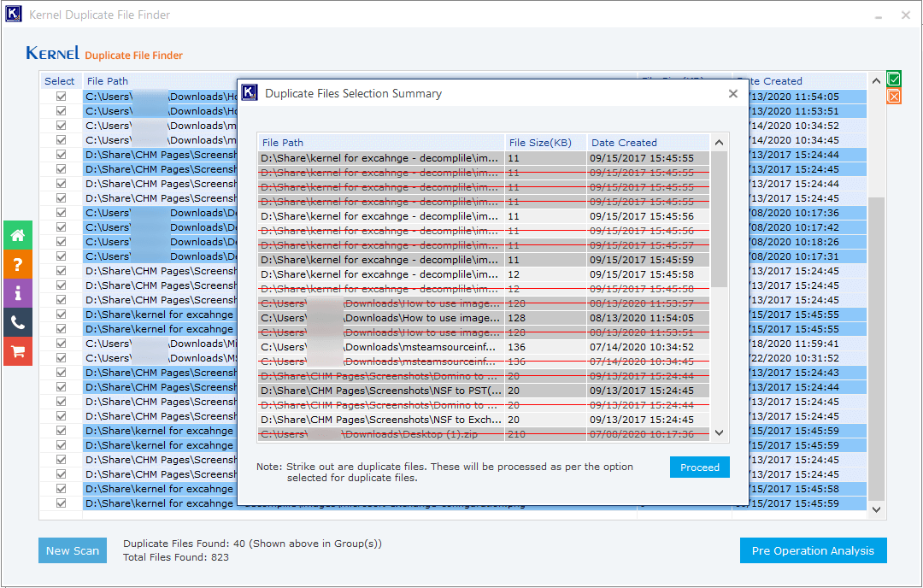This screenshot has width=923, height=588.
Task: Click the Kernel logo in the summary dialog title
Action: pos(250,92)
